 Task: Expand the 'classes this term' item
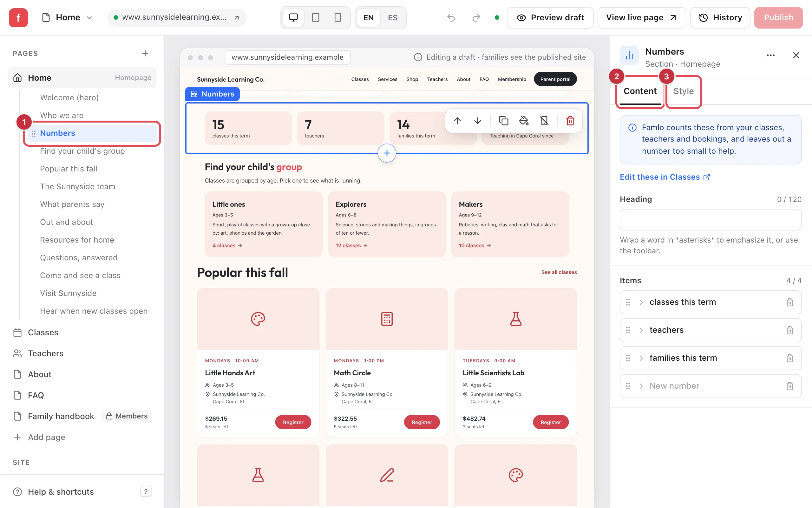point(641,302)
